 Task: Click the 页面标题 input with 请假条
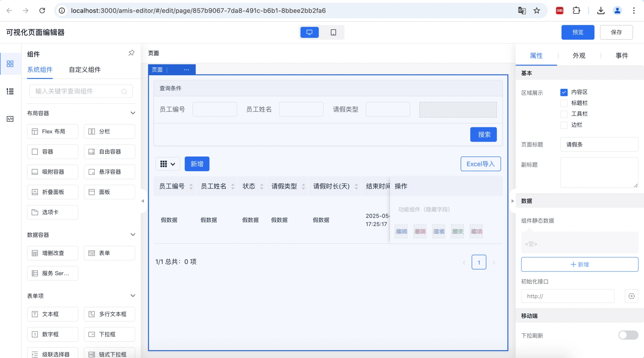599,144
